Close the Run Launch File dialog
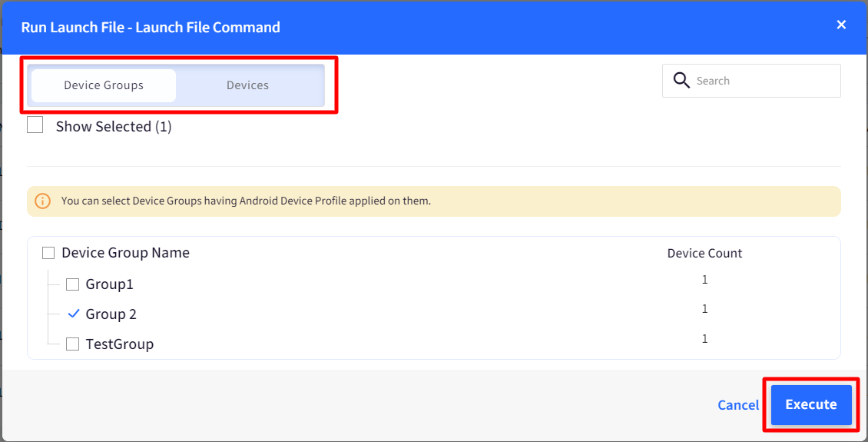Screen dimensions: 868x442 pos(841,25)
